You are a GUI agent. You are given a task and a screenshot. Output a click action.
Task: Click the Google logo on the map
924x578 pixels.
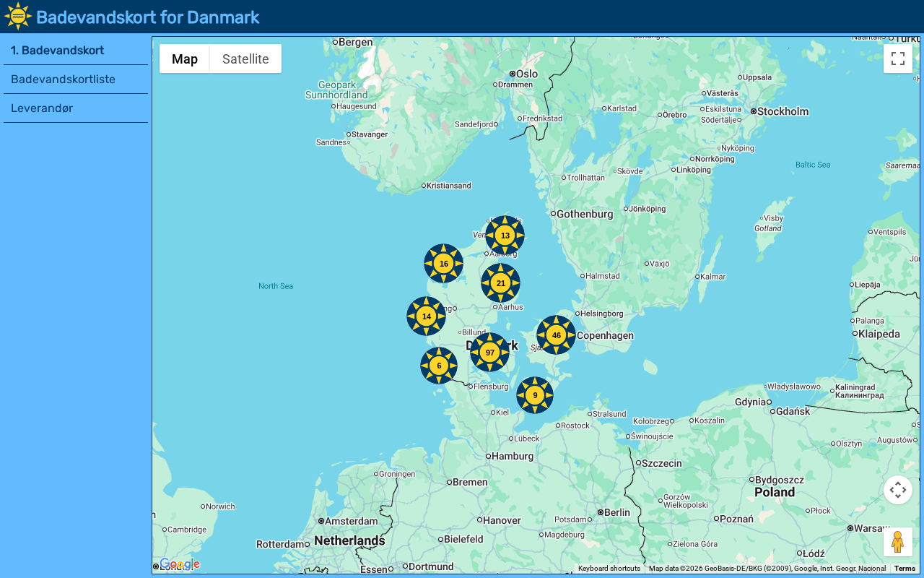179,564
